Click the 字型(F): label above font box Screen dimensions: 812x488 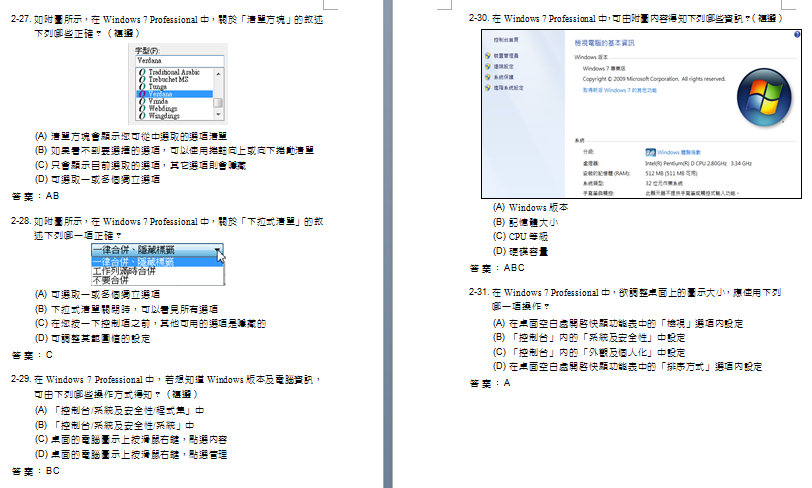coord(148,51)
